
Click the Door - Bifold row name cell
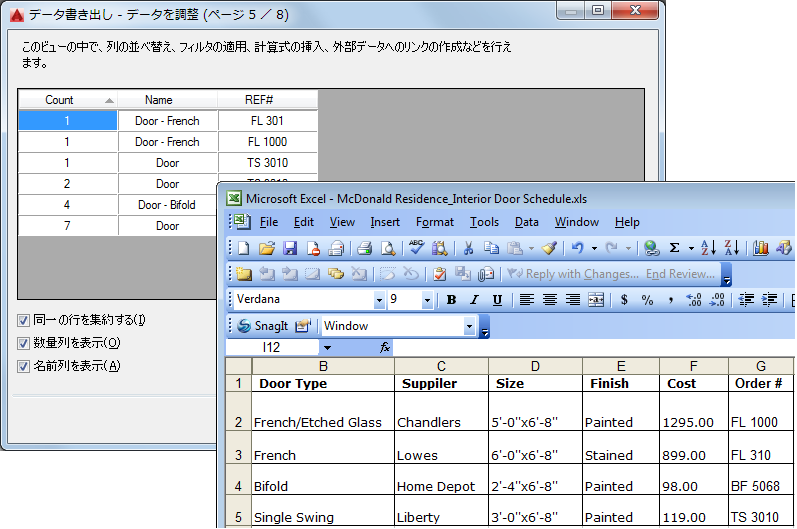(x=167, y=205)
